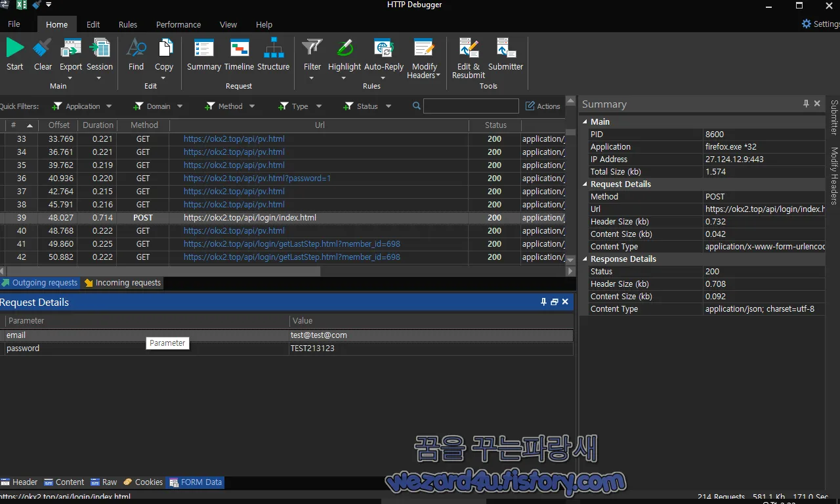Open the Submitter tool
Image resolution: width=840 pixels, height=504 pixels.
(x=506, y=54)
